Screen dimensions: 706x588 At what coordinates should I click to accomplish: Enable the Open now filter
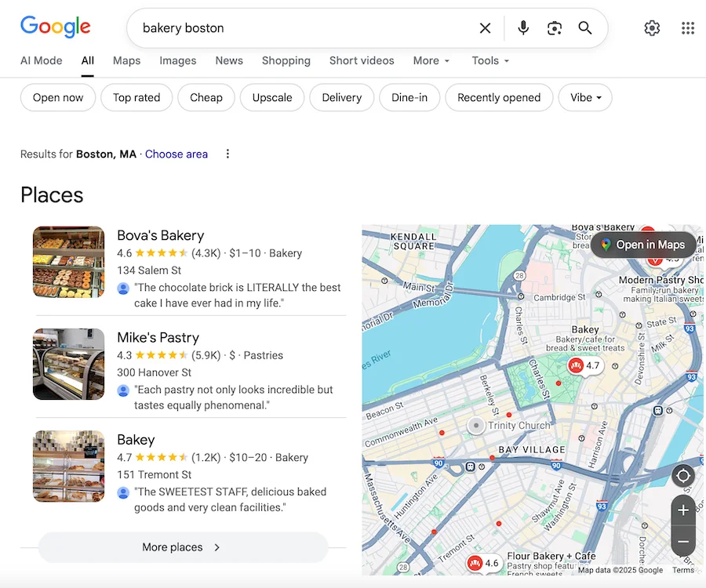[57, 97]
